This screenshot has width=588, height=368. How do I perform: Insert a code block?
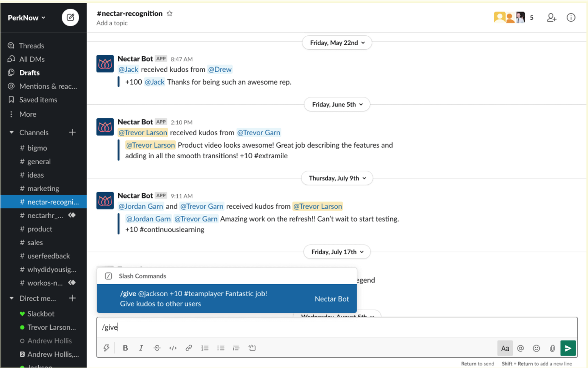coord(252,348)
